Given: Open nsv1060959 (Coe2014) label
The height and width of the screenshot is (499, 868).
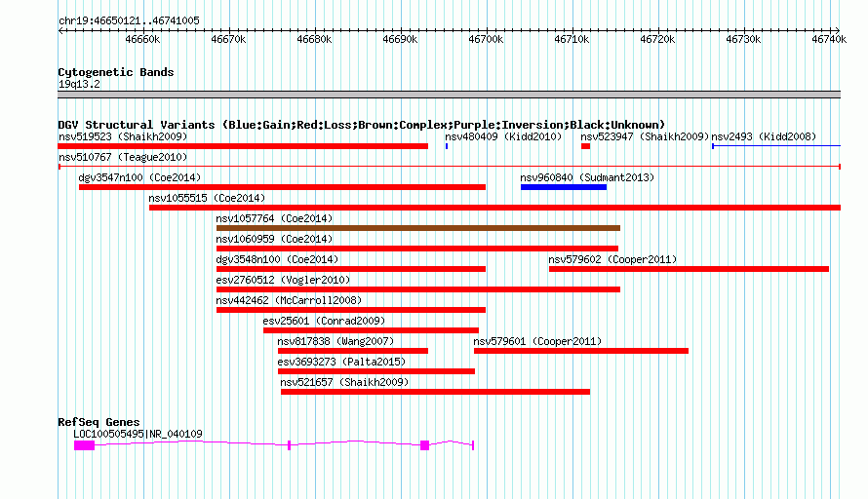Looking at the screenshot, I should [275, 239].
